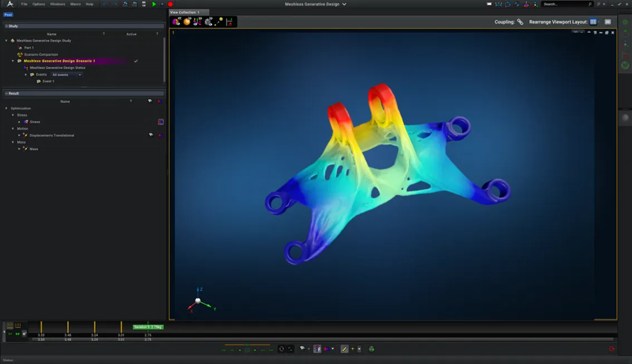This screenshot has height=364, width=632.
Task: Click the Post mode button
Action: point(8,15)
